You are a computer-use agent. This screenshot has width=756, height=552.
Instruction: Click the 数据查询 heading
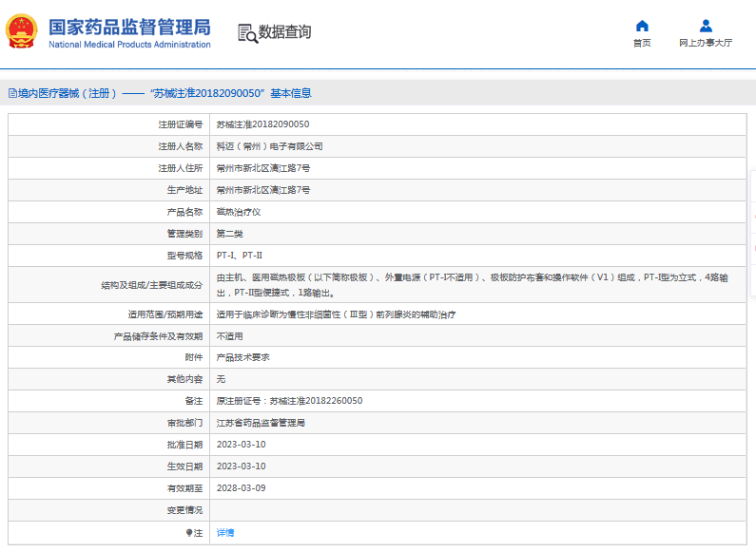click(x=284, y=32)
